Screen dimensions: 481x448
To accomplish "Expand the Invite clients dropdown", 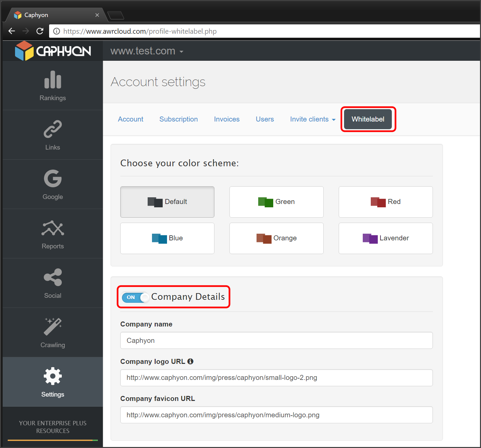I will point(313,119).
